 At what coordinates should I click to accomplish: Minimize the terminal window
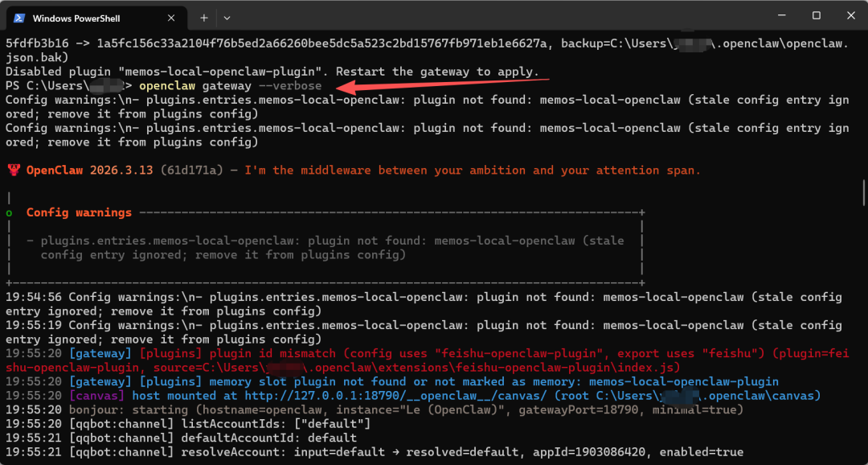click(x=779, y=16)
